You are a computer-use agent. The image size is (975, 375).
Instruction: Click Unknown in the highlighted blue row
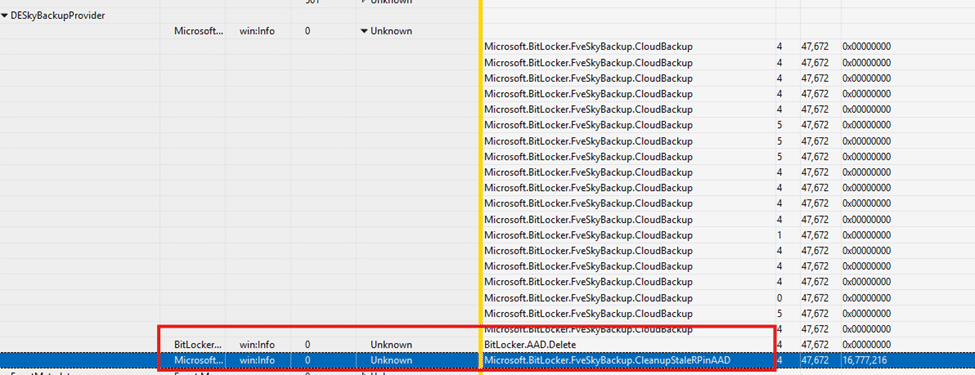[x=391, y=359]
